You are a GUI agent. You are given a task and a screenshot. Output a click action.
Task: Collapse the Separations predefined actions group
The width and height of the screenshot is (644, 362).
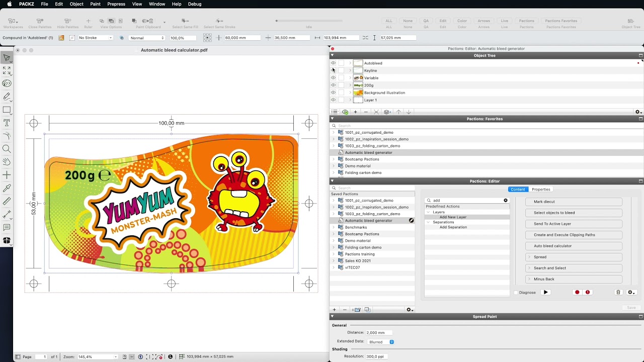click(x=428, y=222)
